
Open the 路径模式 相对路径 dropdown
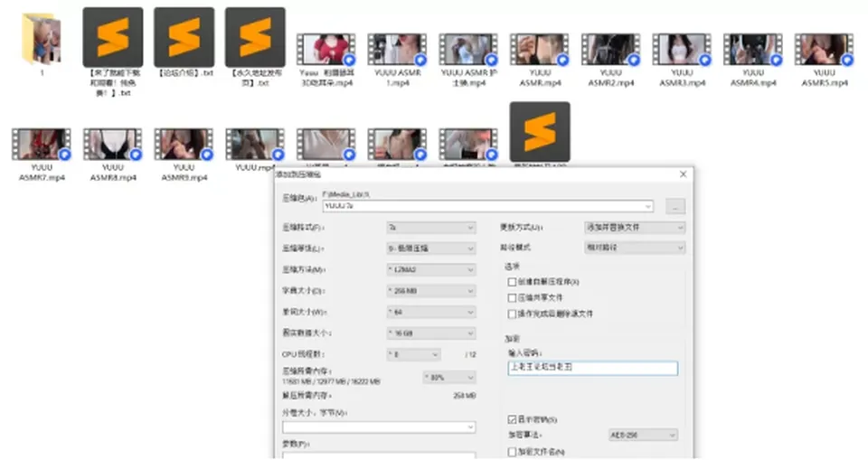[635, 248]
